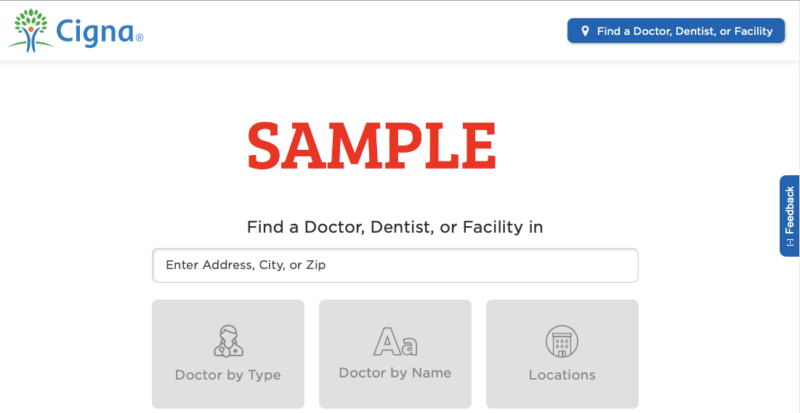Choose the Locations label
Viewport: 800px width, 413px height.
pyautogui.click(x=562, y=375)
